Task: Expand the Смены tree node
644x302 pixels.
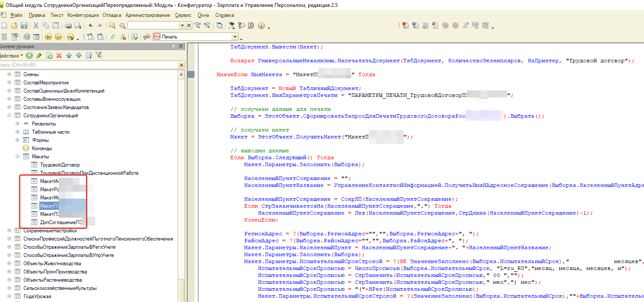Action: click(10, 74)
